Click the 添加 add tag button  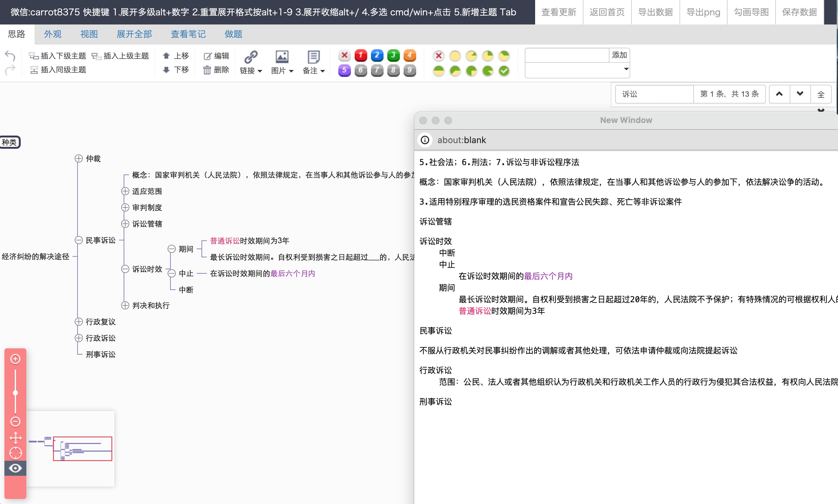click(619, 55)
